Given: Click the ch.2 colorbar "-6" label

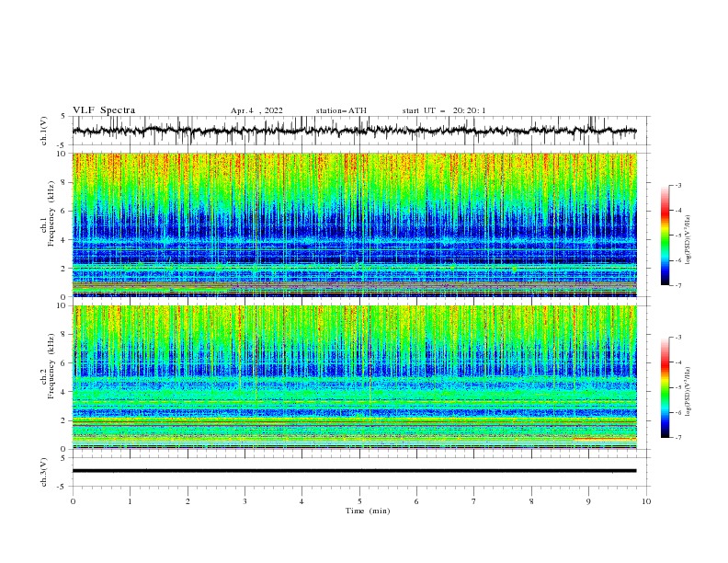Looking at the screenshot, I should tap(678, 412).
